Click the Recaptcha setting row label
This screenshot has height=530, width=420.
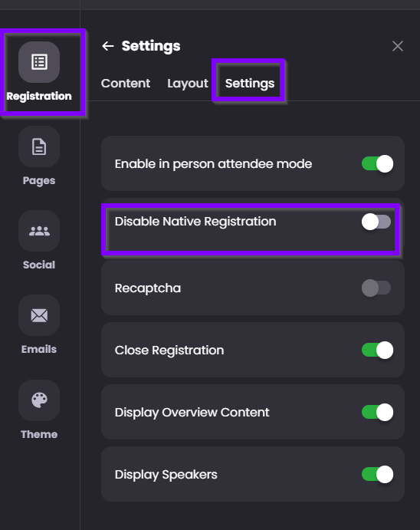tap(148, 288)
